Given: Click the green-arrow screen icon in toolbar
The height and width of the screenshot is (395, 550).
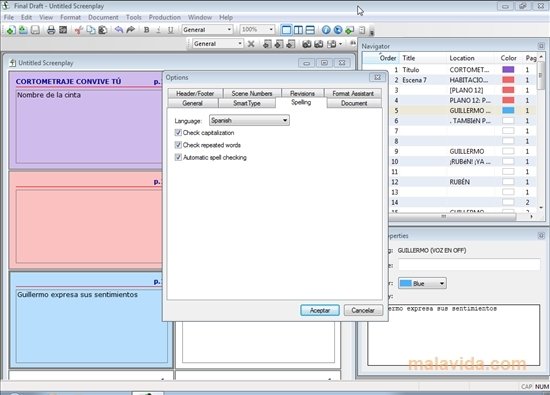Looking at the screenshot, I should point(350,30).
